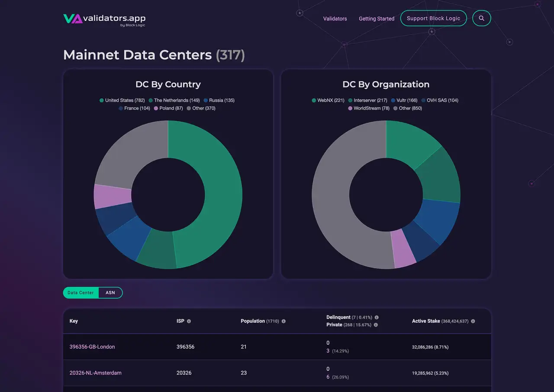The image size is (554, 392).
Task: Click the info icon beside Population header
Action: pos(283,321)
